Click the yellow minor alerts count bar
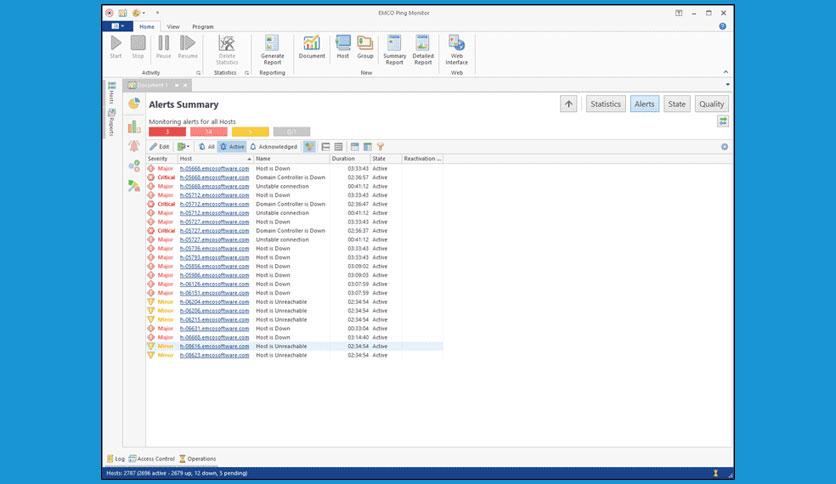 250,132
